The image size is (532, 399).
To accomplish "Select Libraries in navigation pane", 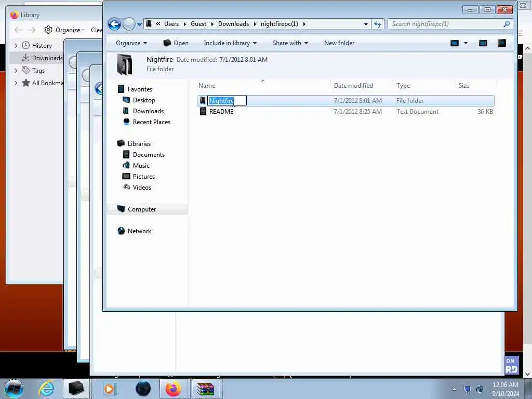I will (x=139, y=144).
